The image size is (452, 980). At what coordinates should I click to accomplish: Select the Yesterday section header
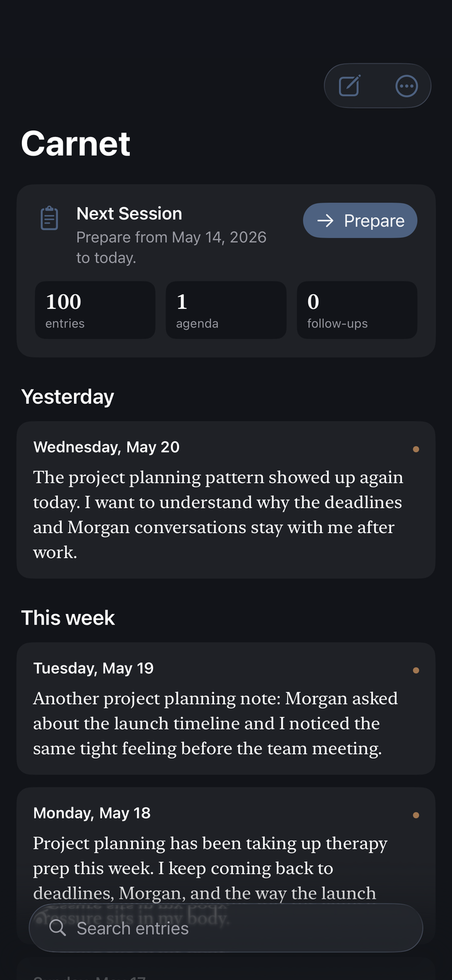coord(68,397)
